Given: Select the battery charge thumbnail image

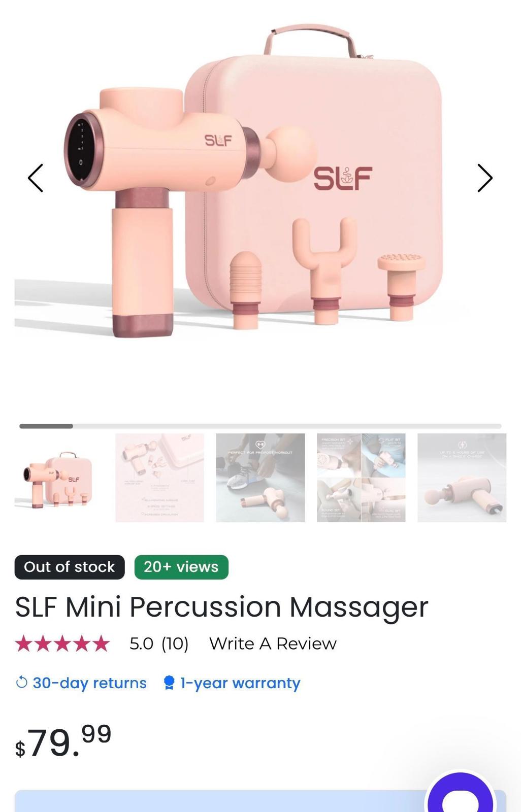Looking at the screenshot, I should 462,478.
